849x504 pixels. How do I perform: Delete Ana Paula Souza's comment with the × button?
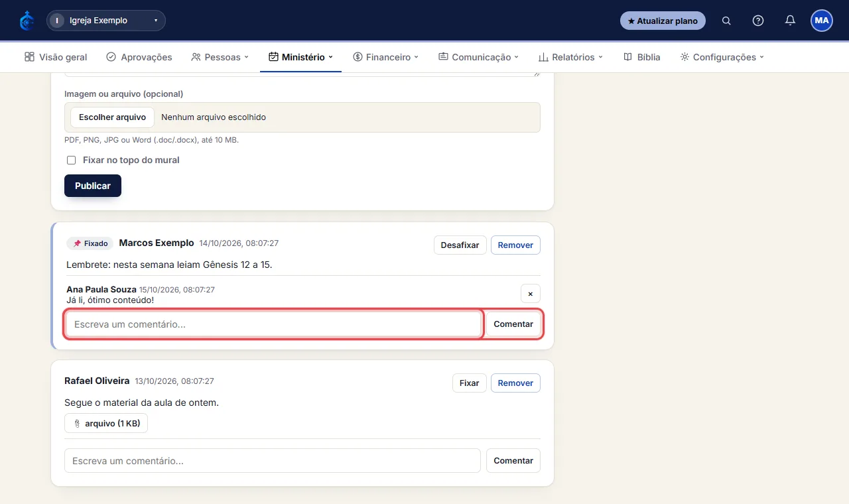pyautogui.click(x=531, y=294)
